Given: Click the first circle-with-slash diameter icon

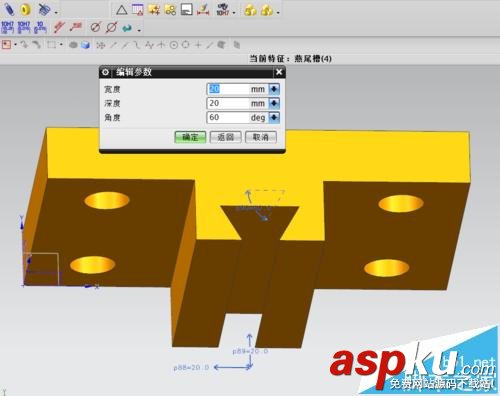Looking at the screenshot, I should click(x=95, y=27).
